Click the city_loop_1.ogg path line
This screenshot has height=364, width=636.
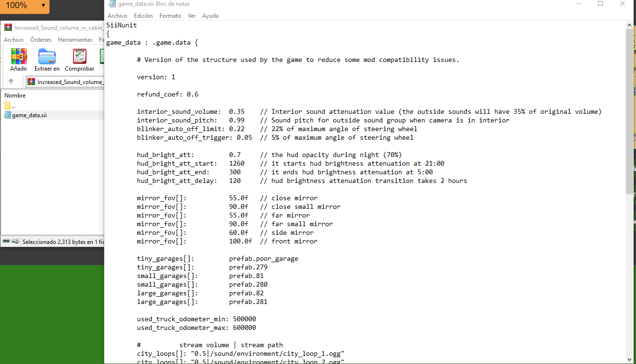pos(241,353)
